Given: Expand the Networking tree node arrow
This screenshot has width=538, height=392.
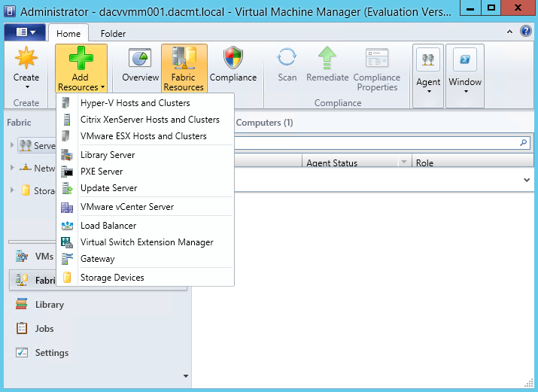Looking at the screenshot, I should (12, 168).
